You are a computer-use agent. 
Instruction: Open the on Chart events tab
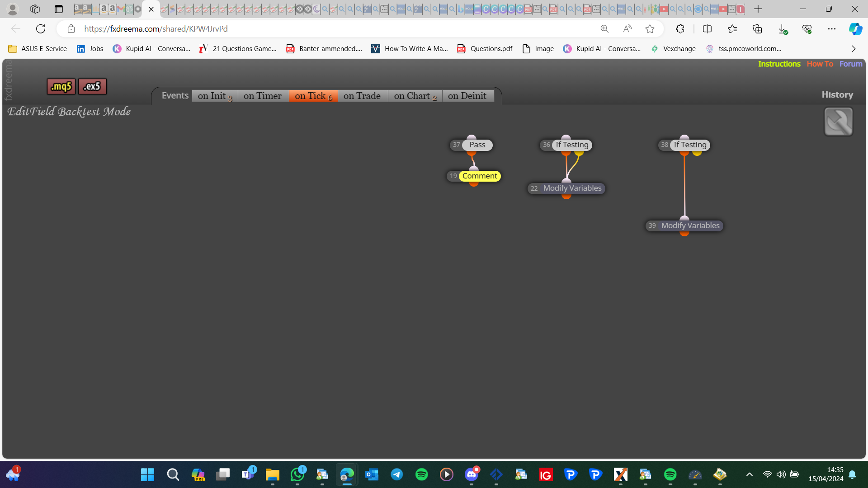click(x=415, y=96)
